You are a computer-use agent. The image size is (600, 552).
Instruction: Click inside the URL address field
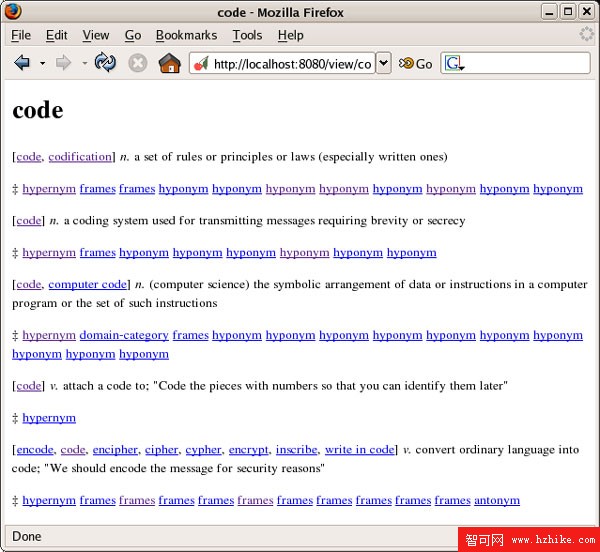tap(290, 63)
